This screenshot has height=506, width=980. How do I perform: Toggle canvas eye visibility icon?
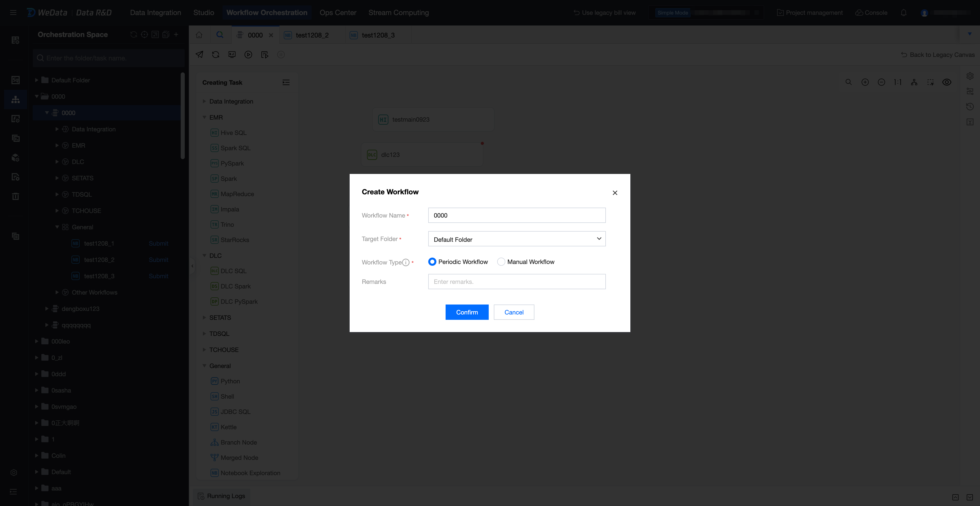tap(947, 82)
